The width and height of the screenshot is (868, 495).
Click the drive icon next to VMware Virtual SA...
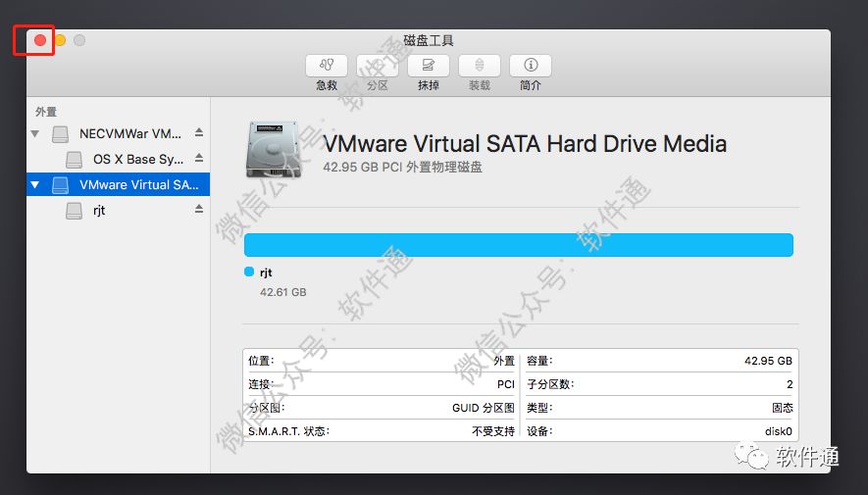pos(61,184)
